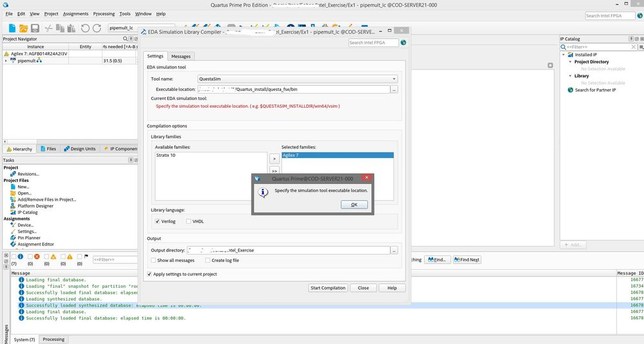Switch to the Messages tab in dialog
The image size is (644, 344).
(x=181, y=57)
